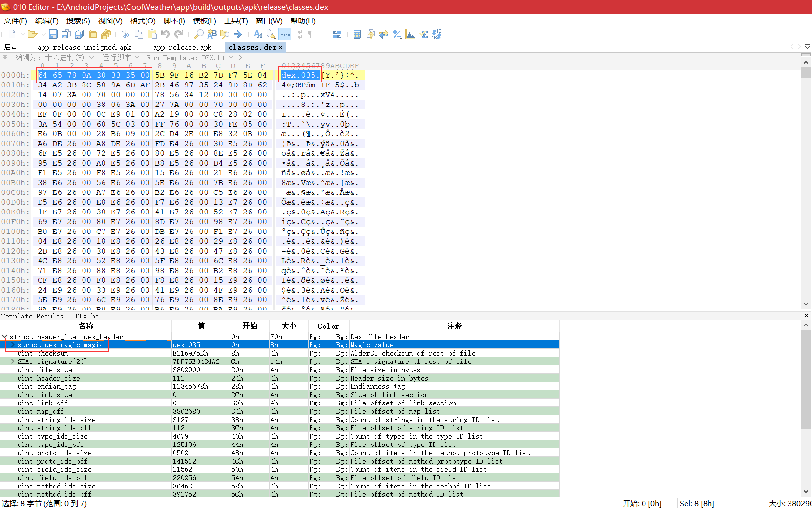Expand the struct dex_magic magic row
812x509 pixels.
tap(13, 345)
